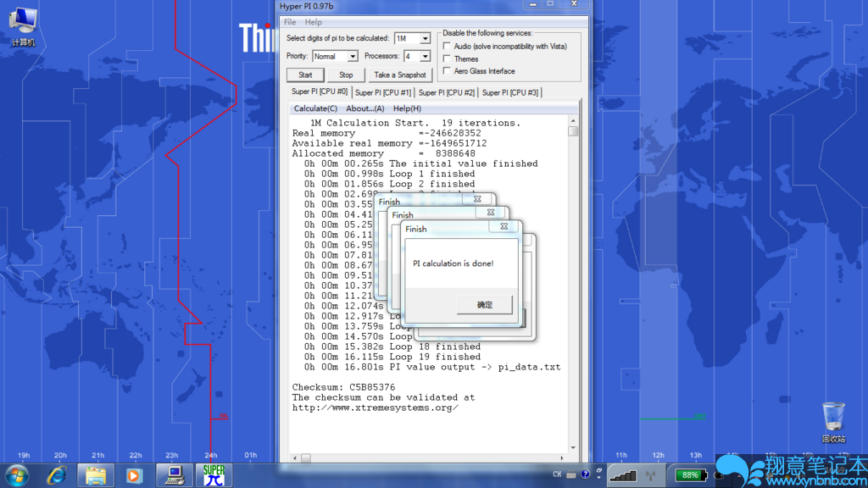This screenshot has height=488, width=868.
Task: Open the Help menu in Hyper PI
Action: tap(314, 22)
